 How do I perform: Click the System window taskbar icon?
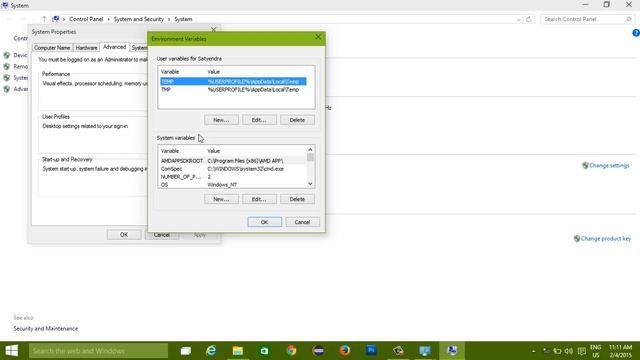pyautogui.click(x=452, y=351)
